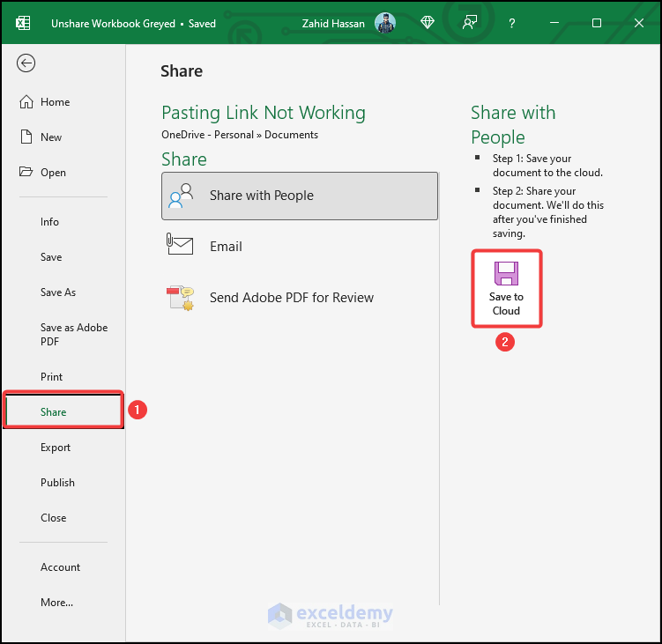Image resolution: width=662 pixels, height=644 pixels.
Task: Click the Excel logo in title bar
Action: pos(23,23)
